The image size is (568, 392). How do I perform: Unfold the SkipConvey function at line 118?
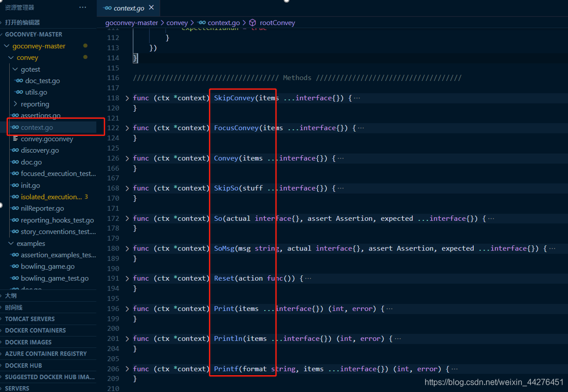[127, 98]
